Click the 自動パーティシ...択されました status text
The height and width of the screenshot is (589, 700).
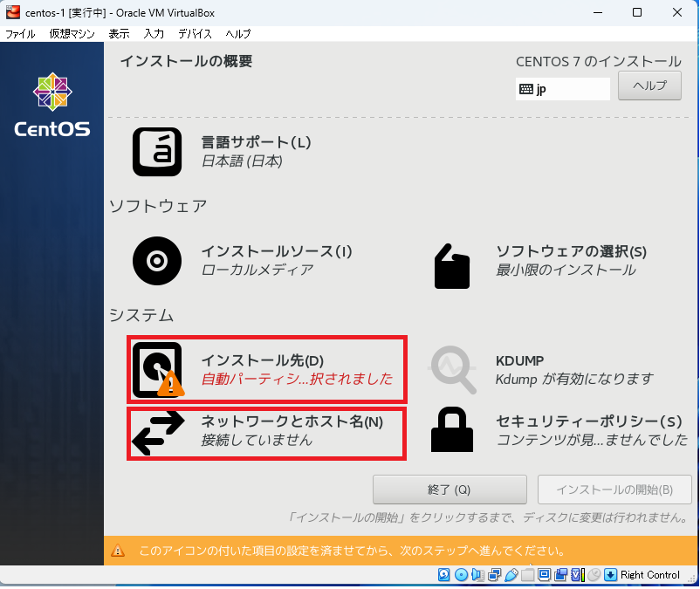tap(297, 379)
